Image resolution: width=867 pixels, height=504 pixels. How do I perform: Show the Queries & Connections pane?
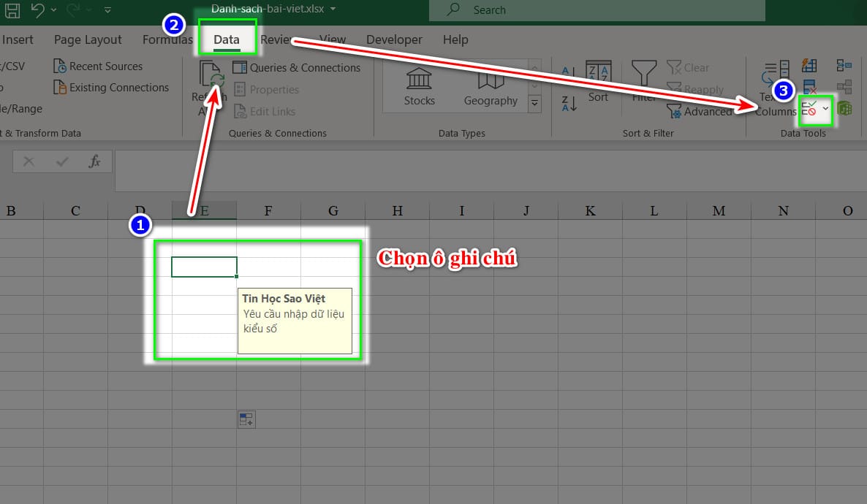pyautogui.click(x=296, y=67)
